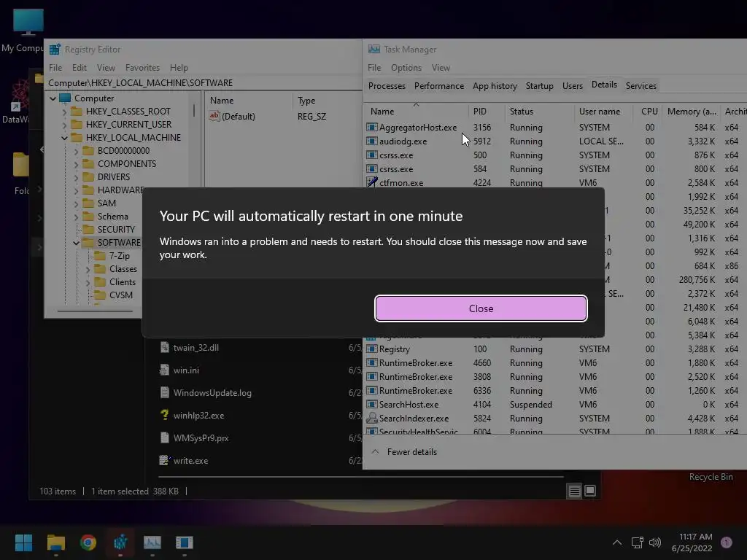Sort processes by CPU column
The image size is (747, 560).
[649, 112]
